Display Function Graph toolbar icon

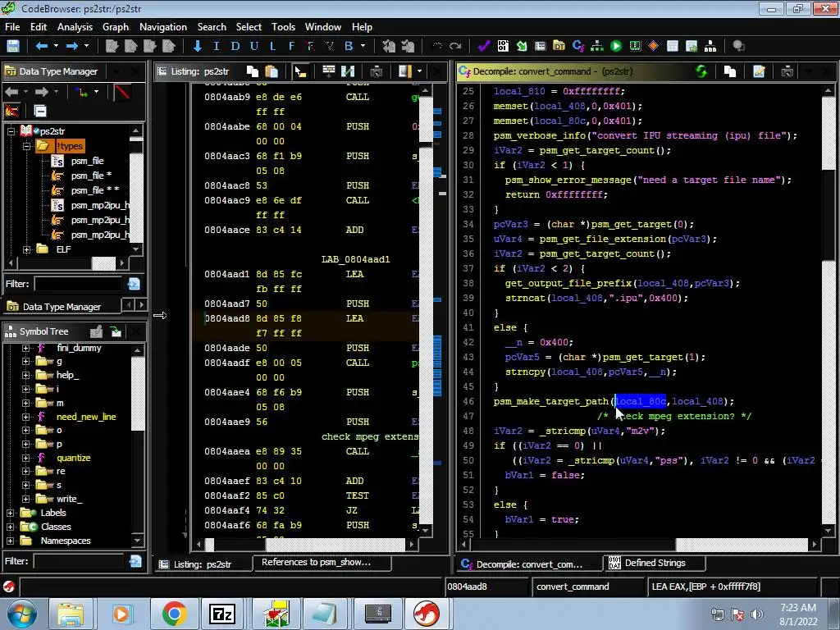[597, 46]
